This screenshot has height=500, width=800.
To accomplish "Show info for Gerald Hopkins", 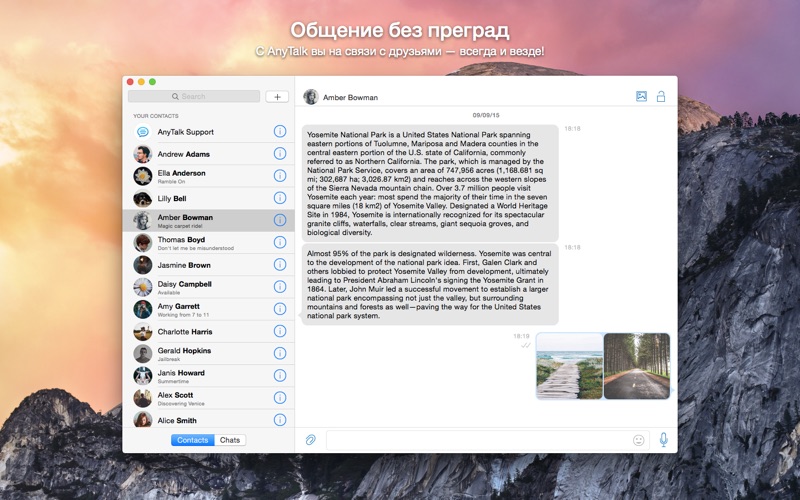I will [280, 353].
